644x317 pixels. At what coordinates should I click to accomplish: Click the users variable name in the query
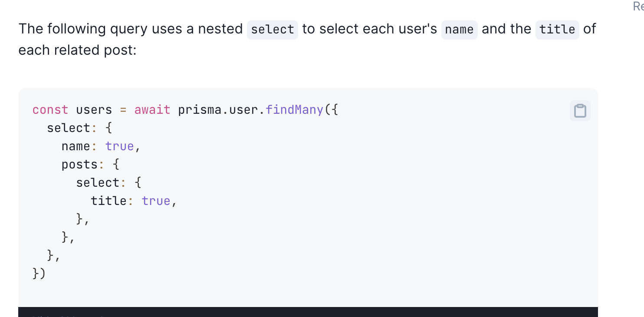pyautogui.click(x=93, y=110)
